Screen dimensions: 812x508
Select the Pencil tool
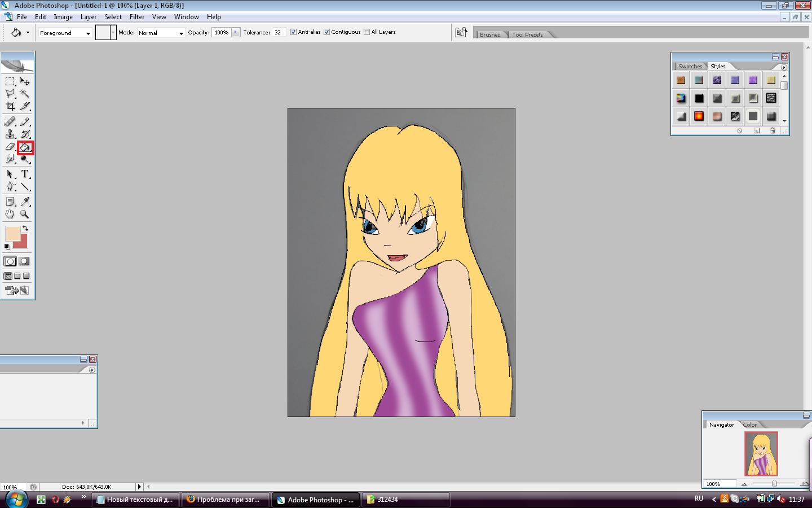click(x=25, y=122)
